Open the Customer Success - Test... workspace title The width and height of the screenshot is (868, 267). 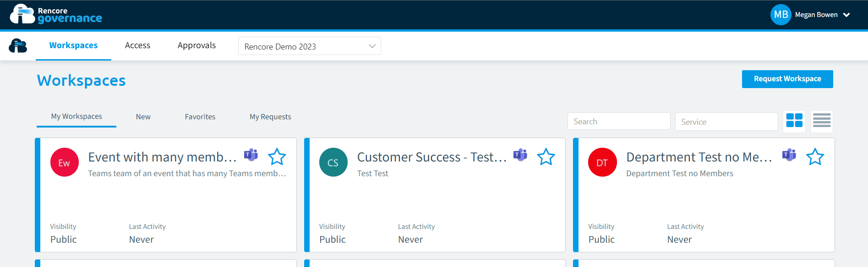click(432, 157)
